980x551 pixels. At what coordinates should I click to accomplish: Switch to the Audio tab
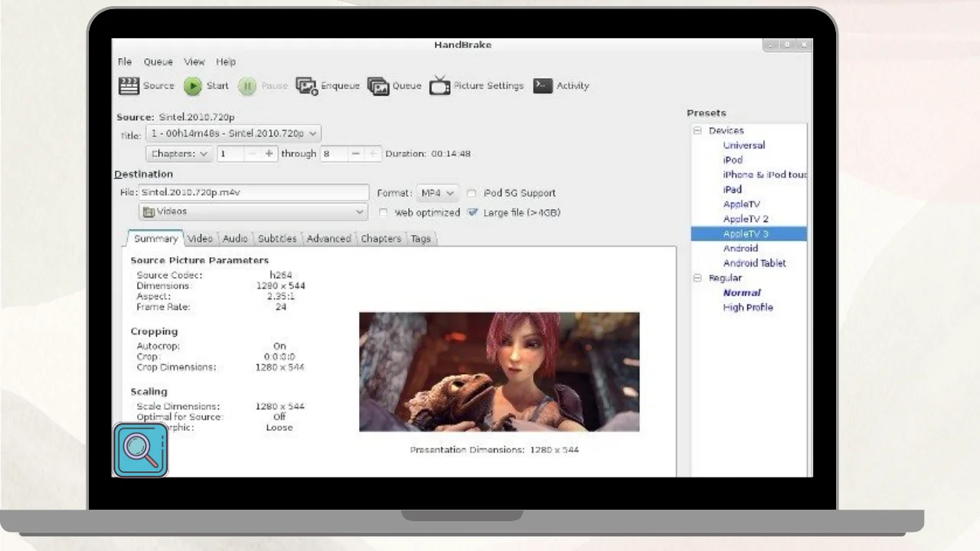pyautogui.click(x=235, y=239)
